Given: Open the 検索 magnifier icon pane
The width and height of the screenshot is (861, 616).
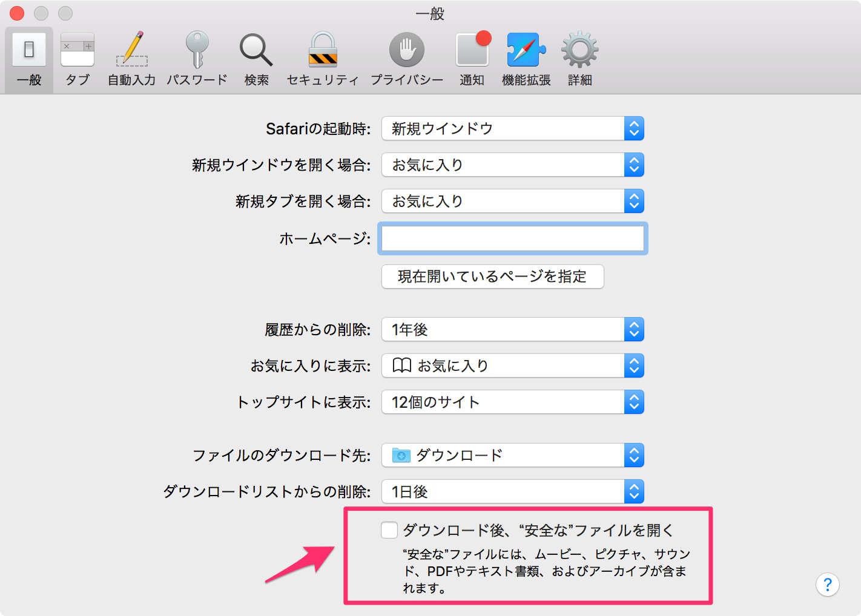Looking at the screenshot, I should [x=256, y=59].
